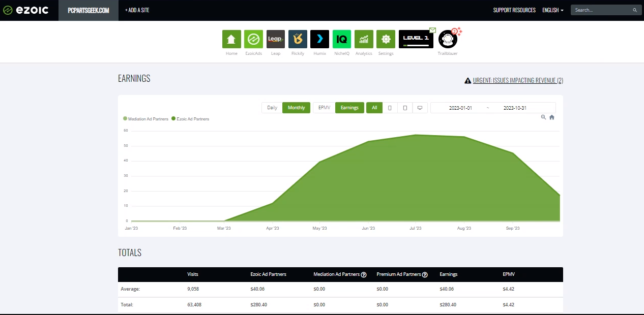Open the envelope message icon
Viewport: 644px width, 315px height.
pyautogui.click(x=432, y=30)
